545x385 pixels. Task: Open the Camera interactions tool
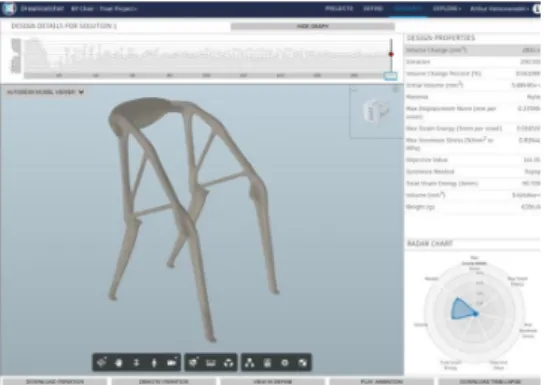pos(172,363)
